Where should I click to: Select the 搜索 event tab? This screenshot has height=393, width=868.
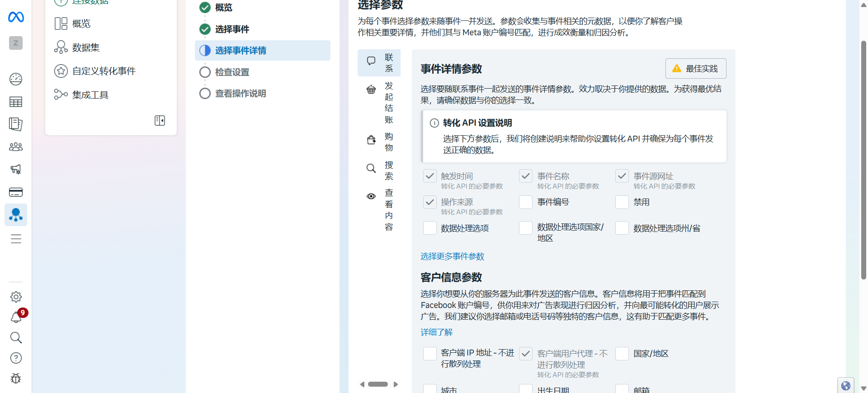(379, 170)
